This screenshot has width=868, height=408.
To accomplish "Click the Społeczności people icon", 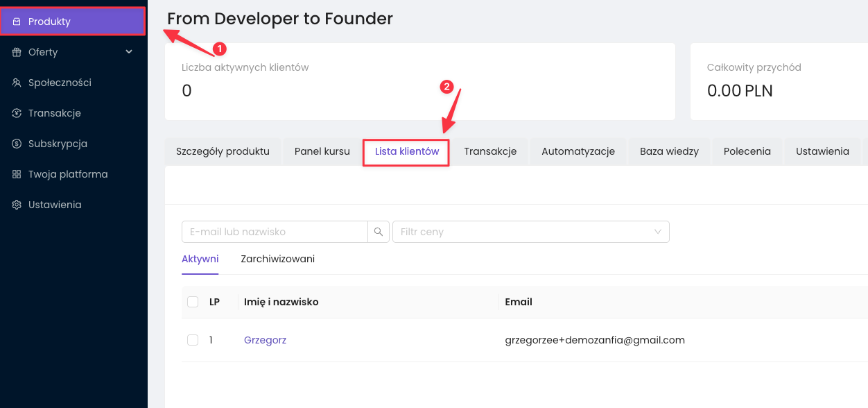I will [17, 83].
